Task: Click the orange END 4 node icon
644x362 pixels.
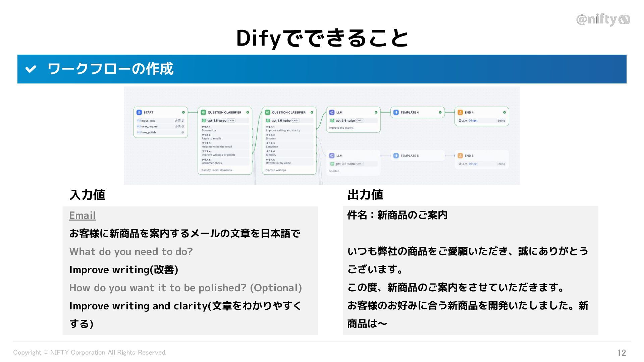Action: click(x=460, y=112)
